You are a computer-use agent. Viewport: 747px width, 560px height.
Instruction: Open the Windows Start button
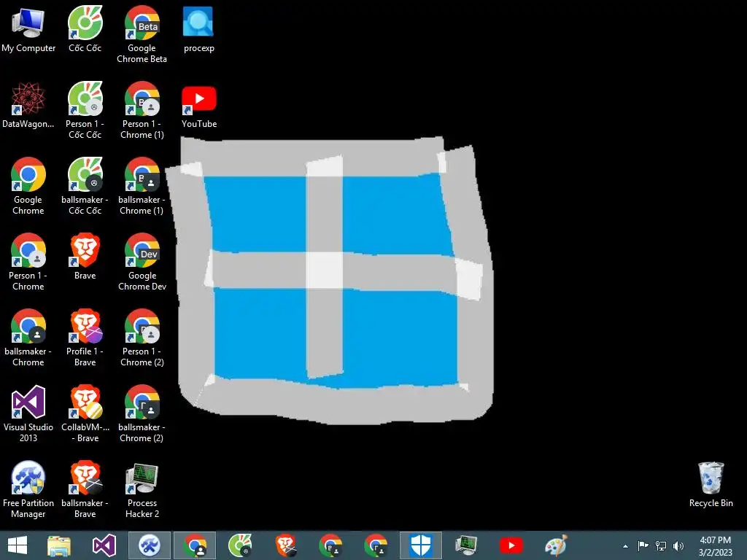pos(18,545)
